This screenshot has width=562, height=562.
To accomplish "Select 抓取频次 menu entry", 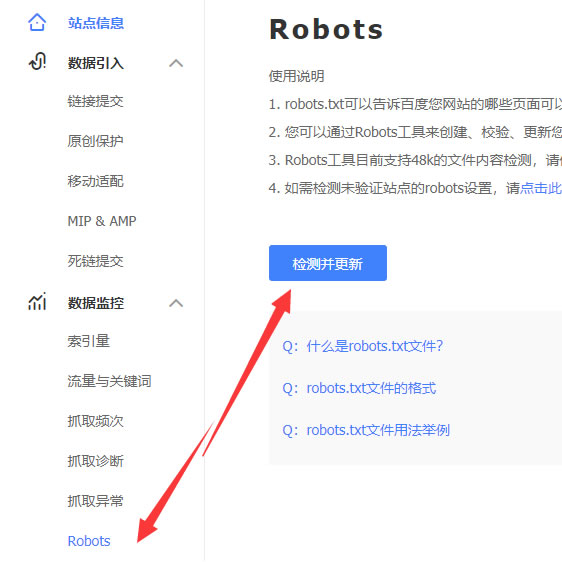I will click(x=95, y=421).
